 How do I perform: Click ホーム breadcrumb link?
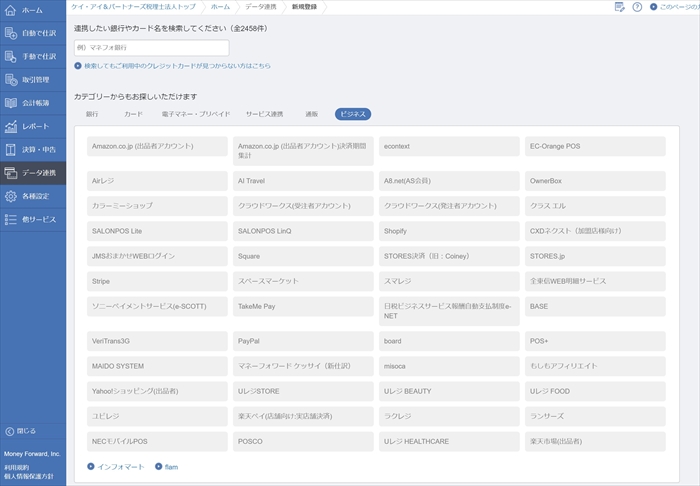tap(220, 7)
